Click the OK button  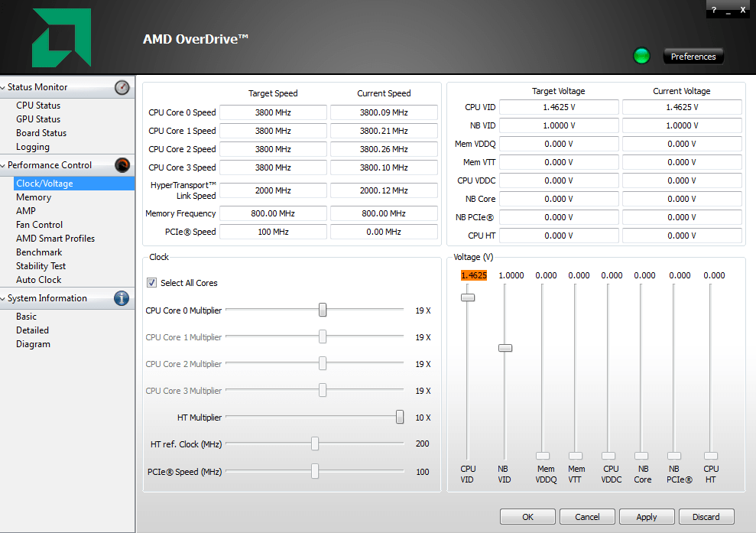(x=527, y=517)
